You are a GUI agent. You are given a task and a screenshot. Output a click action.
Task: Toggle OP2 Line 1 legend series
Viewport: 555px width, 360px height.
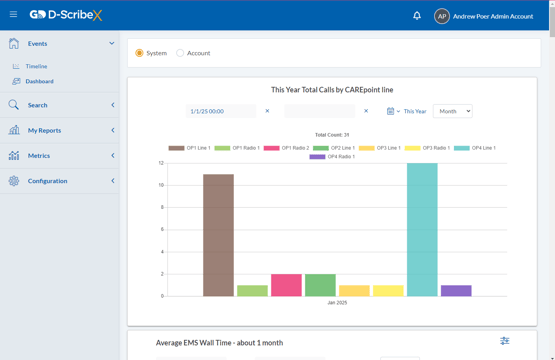(333, 148)
